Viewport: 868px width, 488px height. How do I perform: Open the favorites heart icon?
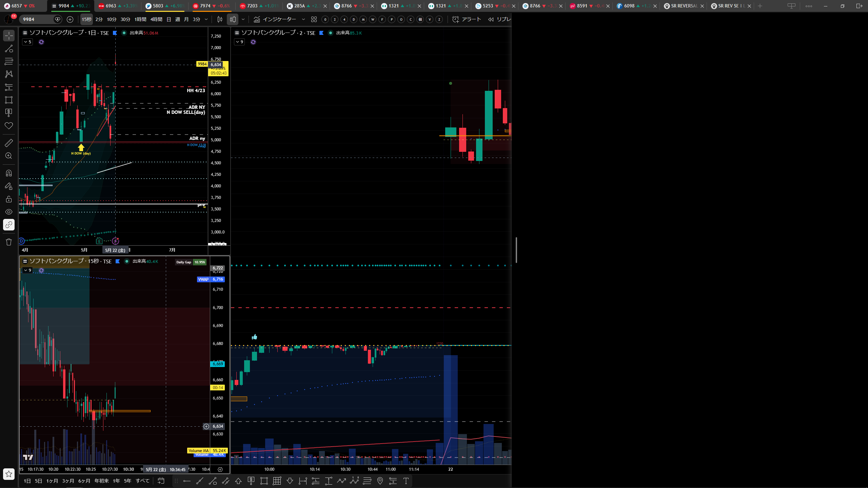[9, 126]
